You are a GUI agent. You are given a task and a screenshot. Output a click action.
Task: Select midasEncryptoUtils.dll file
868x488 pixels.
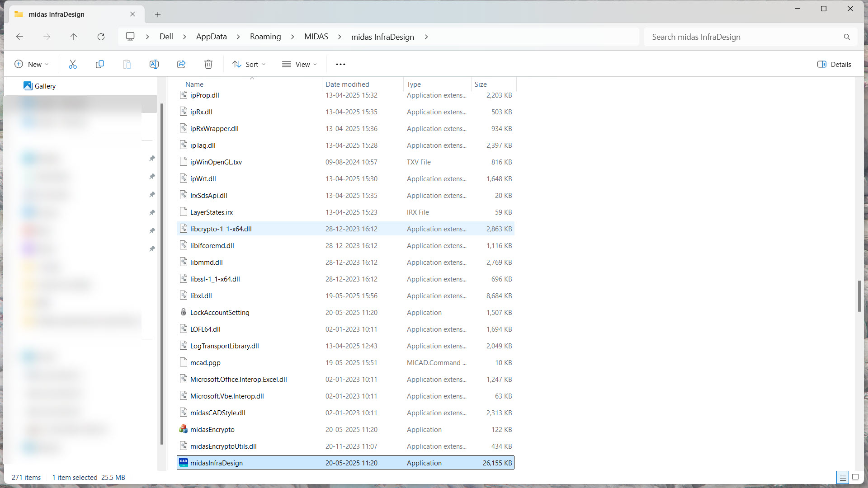pos(345,446)
